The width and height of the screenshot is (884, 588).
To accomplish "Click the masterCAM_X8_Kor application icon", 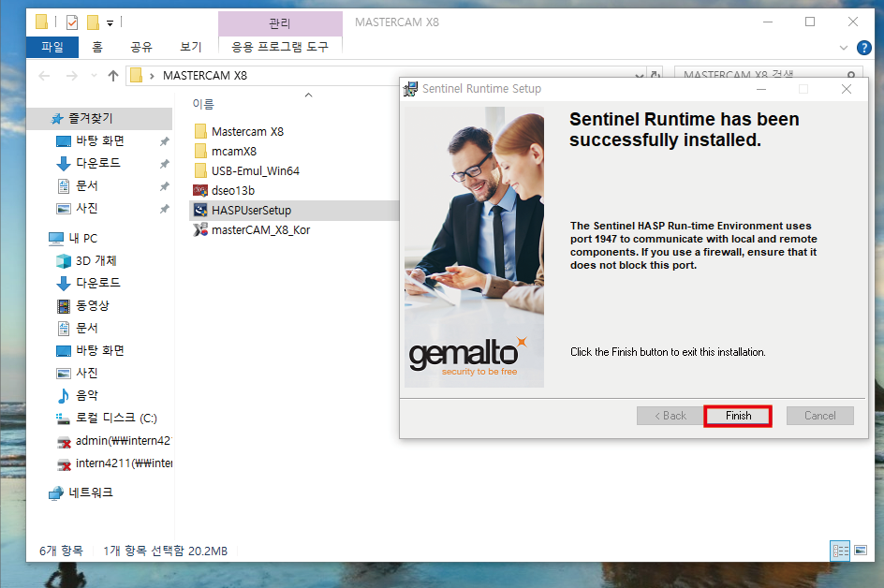I will (x=200, y=230).
